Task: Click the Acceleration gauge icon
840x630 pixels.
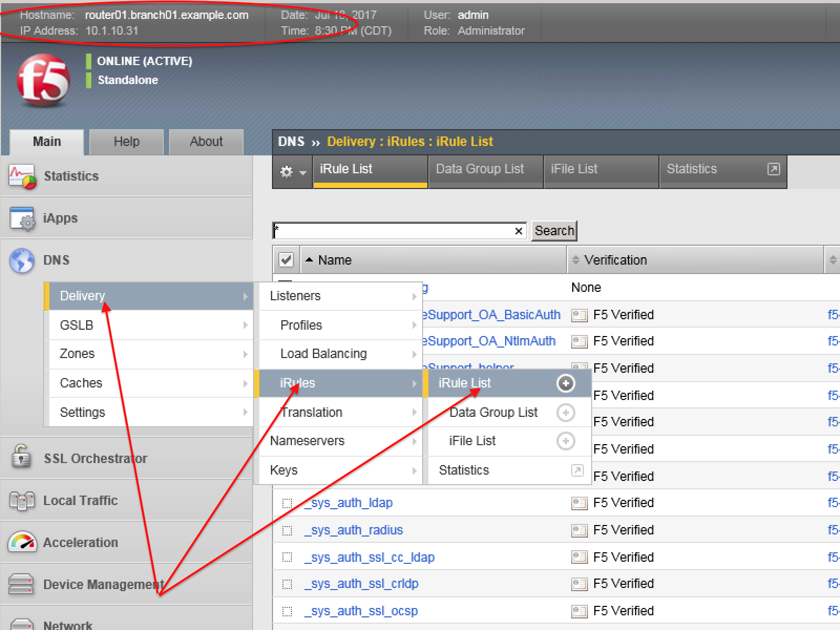Action: pyautogui.click(x=22, y=542)
